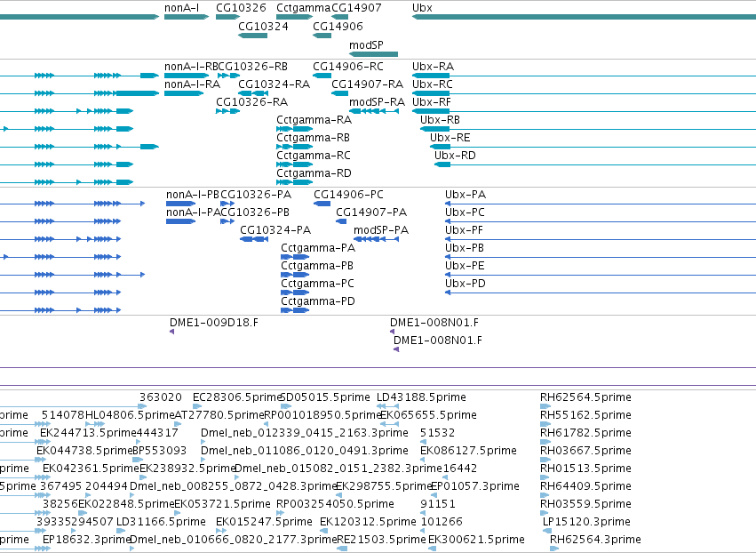This screenshot has height=553, width=756.
Task: Select protein CG10326-PB
Action: 255,212
